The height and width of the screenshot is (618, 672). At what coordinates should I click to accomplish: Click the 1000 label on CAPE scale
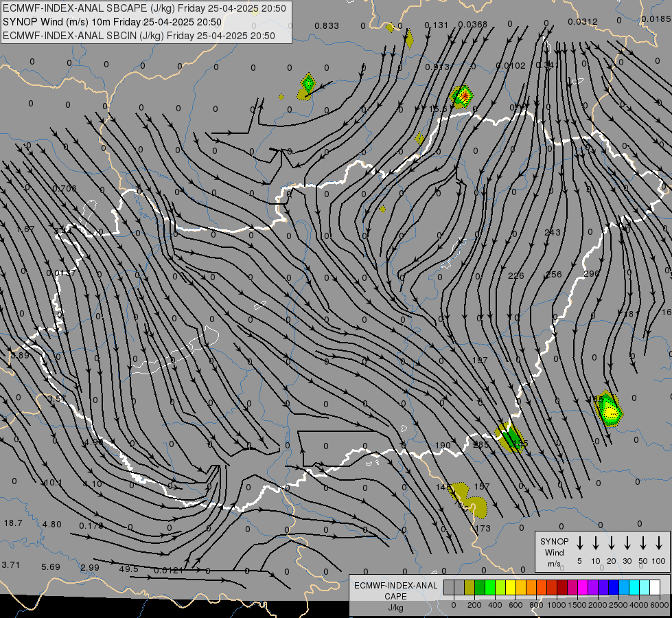pyautogui.click(x=556, y=605)
